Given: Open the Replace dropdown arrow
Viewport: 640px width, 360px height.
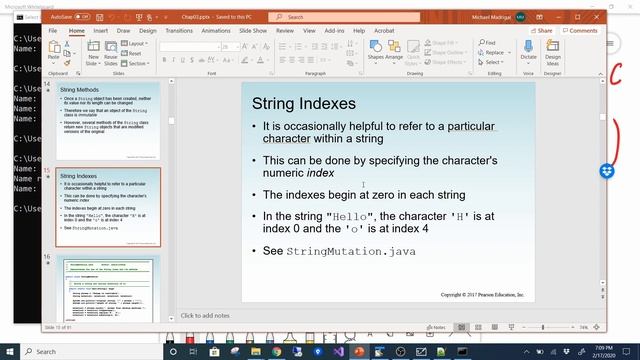Looking at the screenshot, I should pyautogui.click(x=509, y=53).
